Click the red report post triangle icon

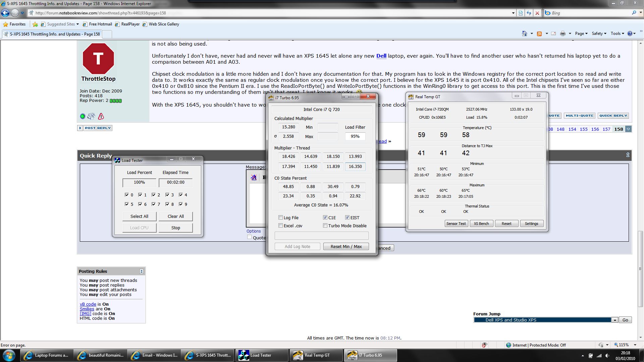click(x=101, y=116)
